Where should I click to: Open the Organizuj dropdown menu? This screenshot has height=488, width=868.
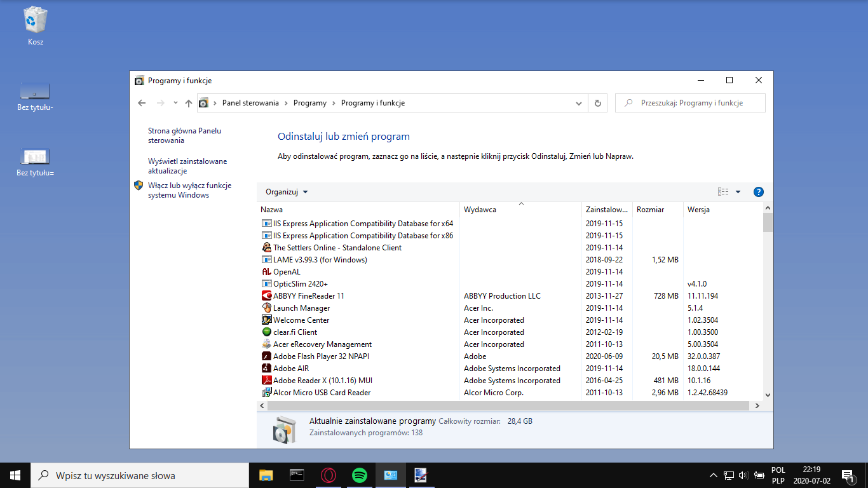coord(287,192)
